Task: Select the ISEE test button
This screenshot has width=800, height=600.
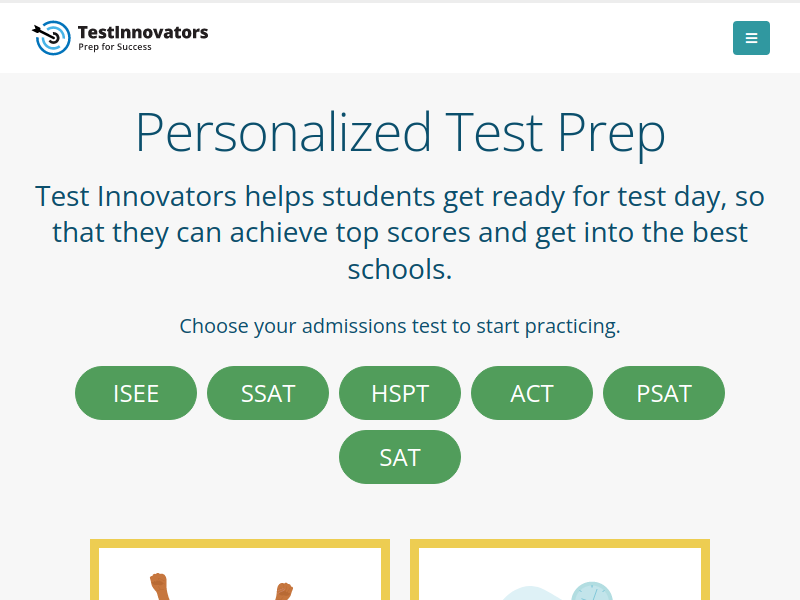Action: point(136,393)
